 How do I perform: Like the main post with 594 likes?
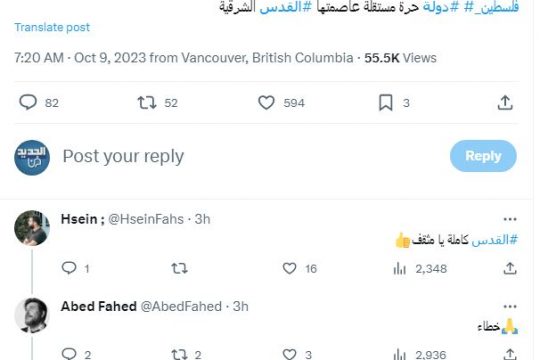tap(266, 103)
